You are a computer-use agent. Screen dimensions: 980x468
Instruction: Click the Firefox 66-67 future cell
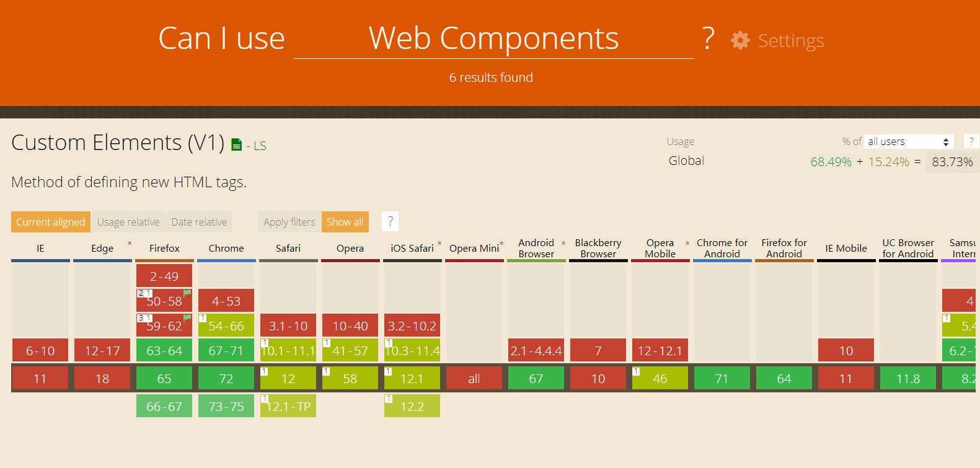[164, 406]
